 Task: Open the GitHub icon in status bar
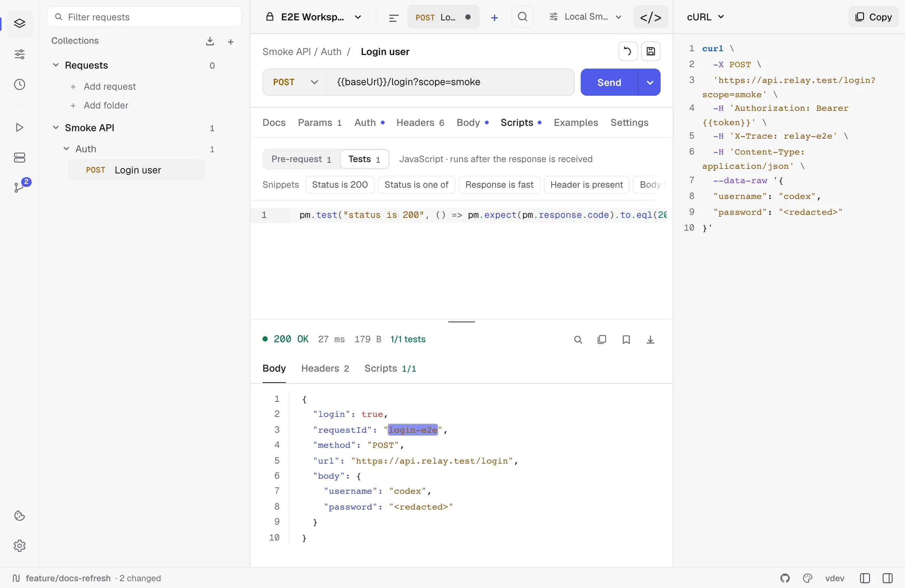pos(785,578)
